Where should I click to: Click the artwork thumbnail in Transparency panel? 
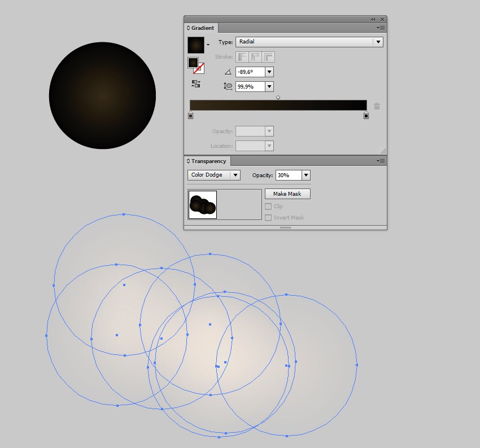[x=203, y=205]
